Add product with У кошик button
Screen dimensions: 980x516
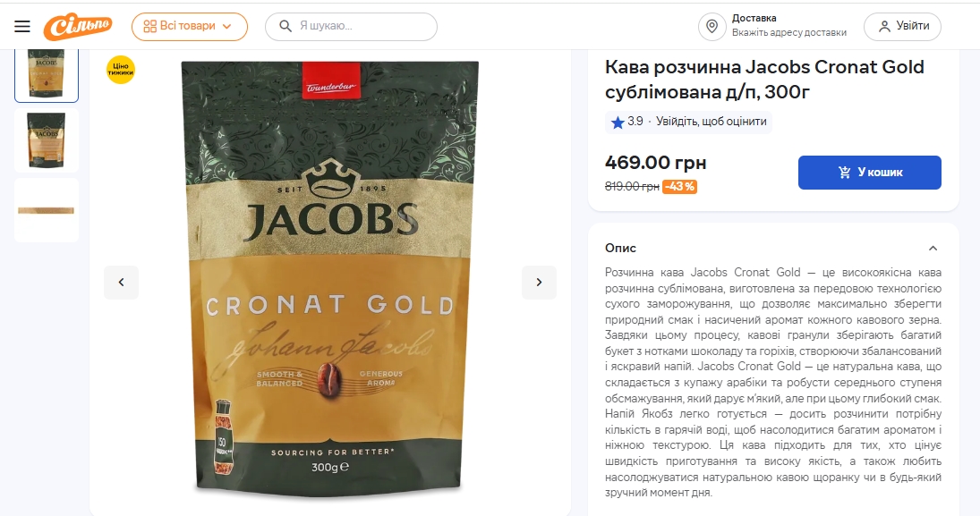click(869, 173)
